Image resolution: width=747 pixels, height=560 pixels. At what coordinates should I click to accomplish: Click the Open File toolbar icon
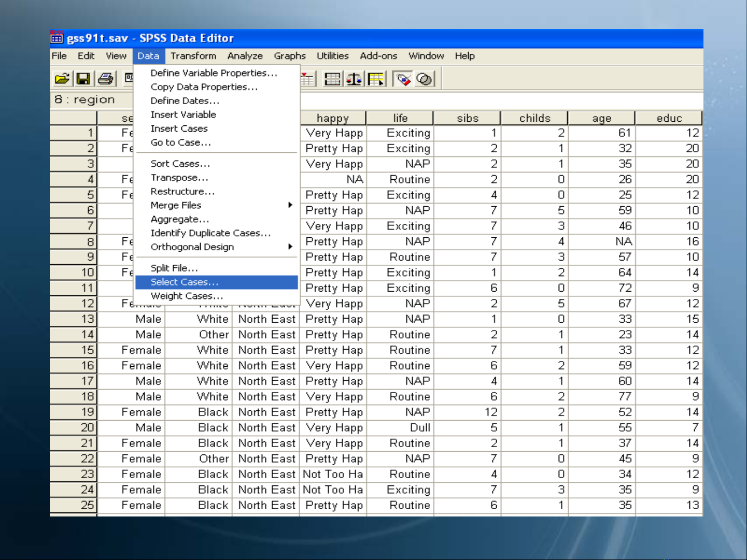click(x=62, y=79)
